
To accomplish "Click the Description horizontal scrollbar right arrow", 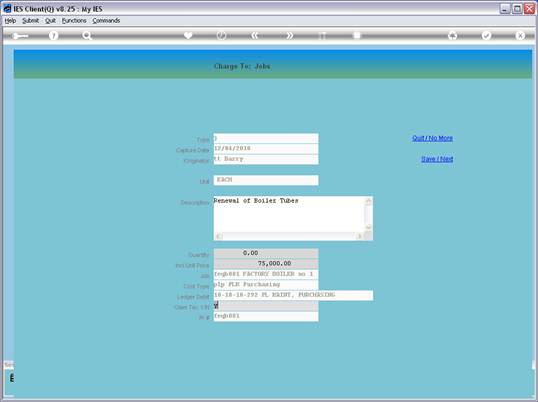I will (x=359, y=236).
